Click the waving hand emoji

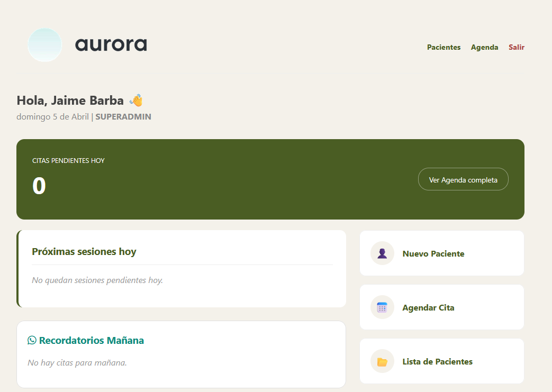point(136,100)
